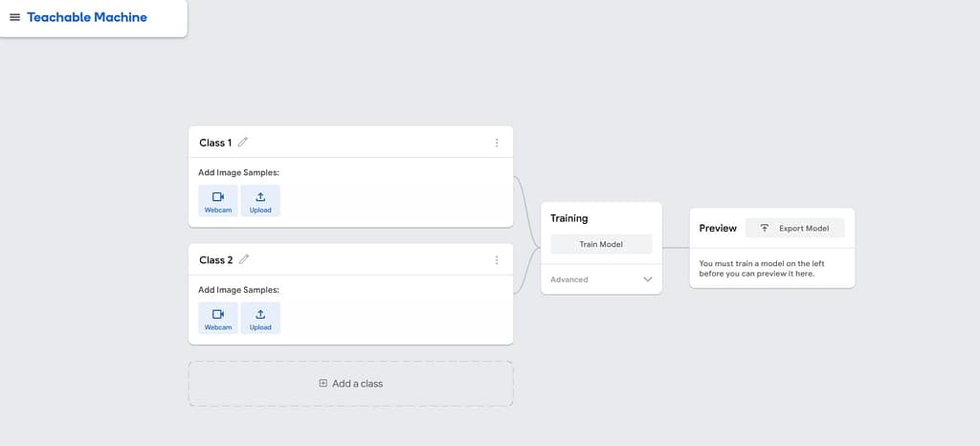
Task: Click the Teachable Machine logo title
Action: [87, 17]
